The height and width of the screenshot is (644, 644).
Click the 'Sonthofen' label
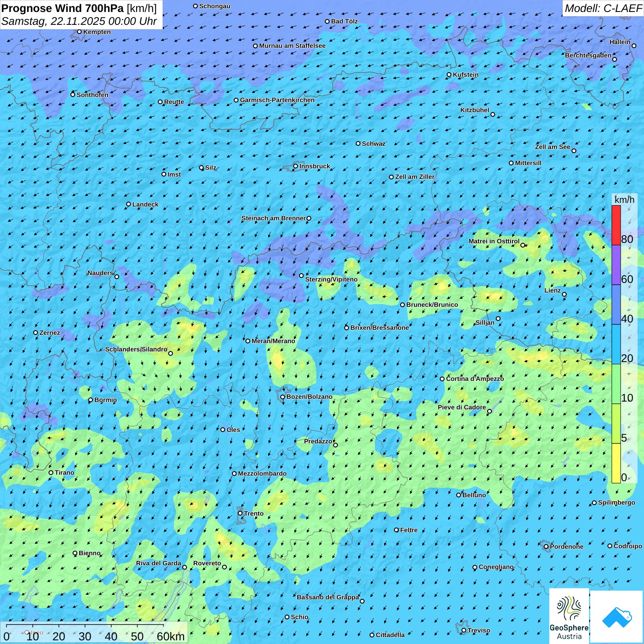tap(92, 95)
